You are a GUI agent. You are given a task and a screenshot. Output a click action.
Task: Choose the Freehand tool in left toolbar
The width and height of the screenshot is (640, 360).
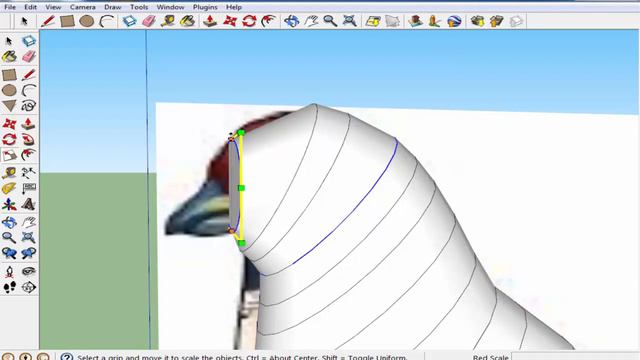(29, 106)
